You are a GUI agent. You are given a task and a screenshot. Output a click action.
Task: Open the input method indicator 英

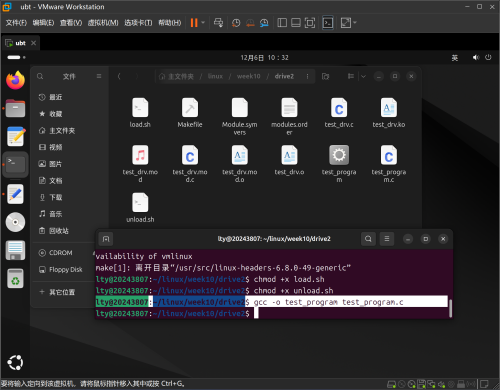point(455,58)
